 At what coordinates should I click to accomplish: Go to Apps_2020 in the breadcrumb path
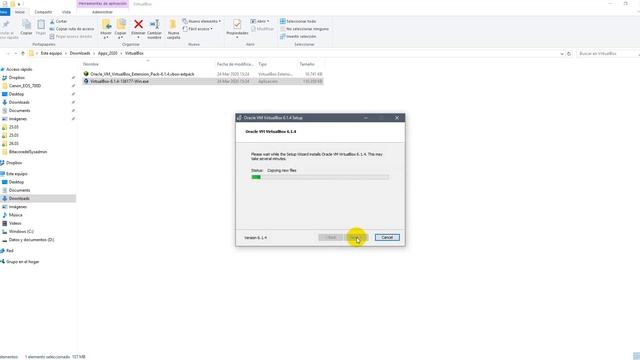pos(107,53)
